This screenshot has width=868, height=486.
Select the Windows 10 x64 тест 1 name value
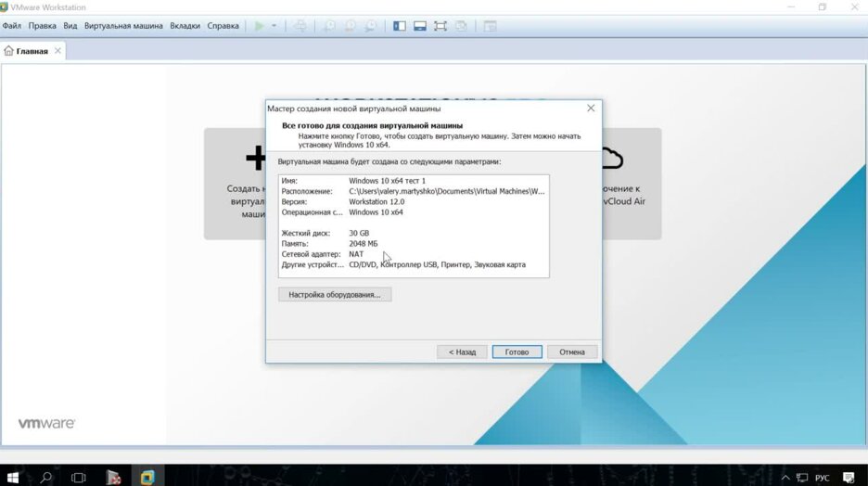tap(388, 181)
